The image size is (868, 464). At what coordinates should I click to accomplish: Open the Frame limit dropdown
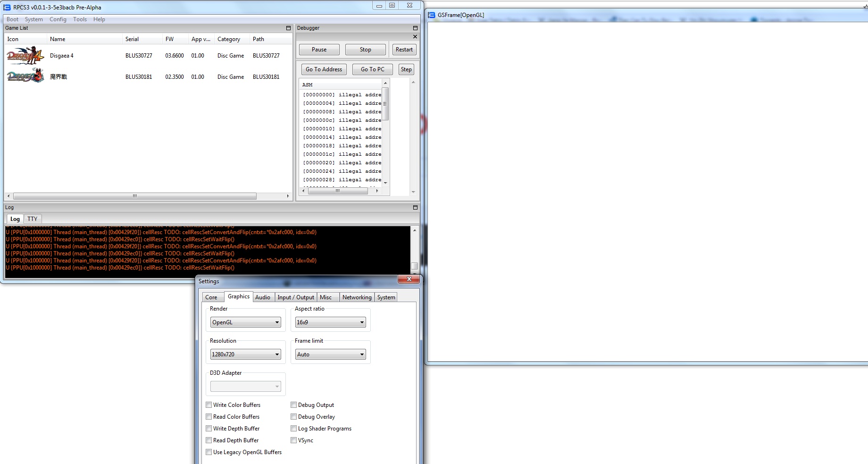click(330, 354)
